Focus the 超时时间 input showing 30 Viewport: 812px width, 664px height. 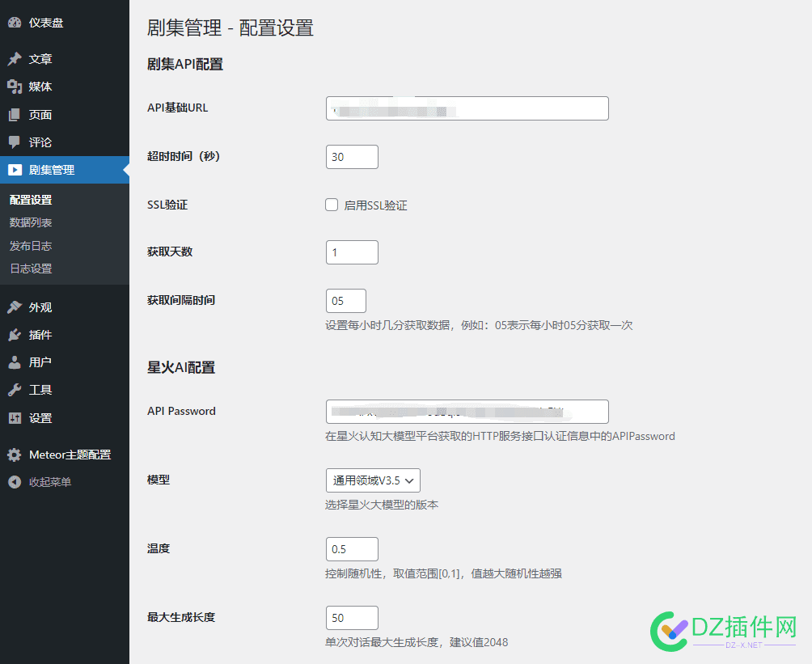click(352, 157)
